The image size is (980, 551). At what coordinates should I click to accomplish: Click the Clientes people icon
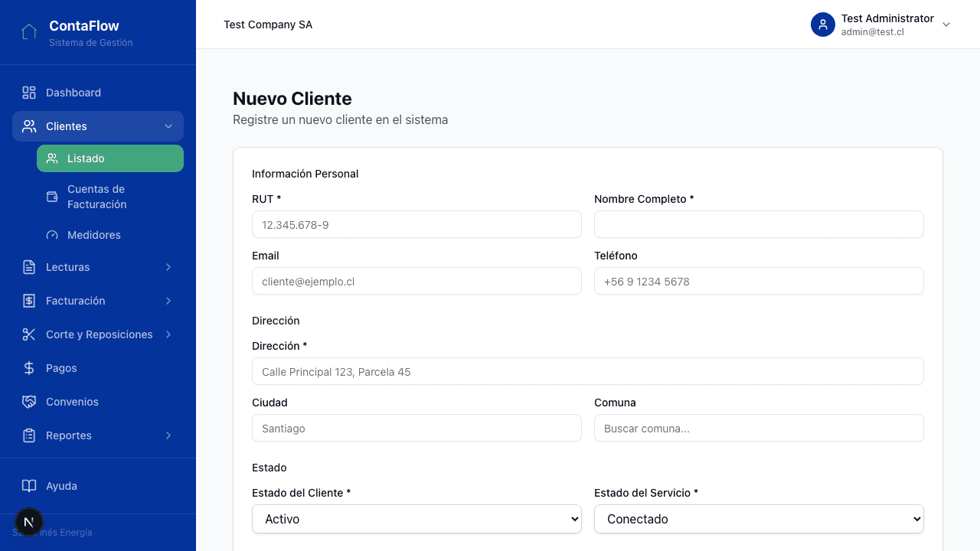[29, 126]
